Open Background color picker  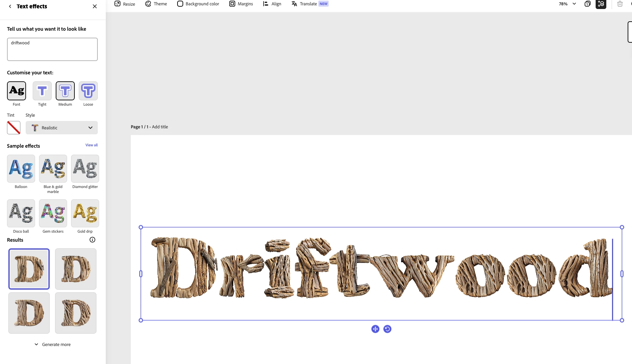tap(198, 4)
